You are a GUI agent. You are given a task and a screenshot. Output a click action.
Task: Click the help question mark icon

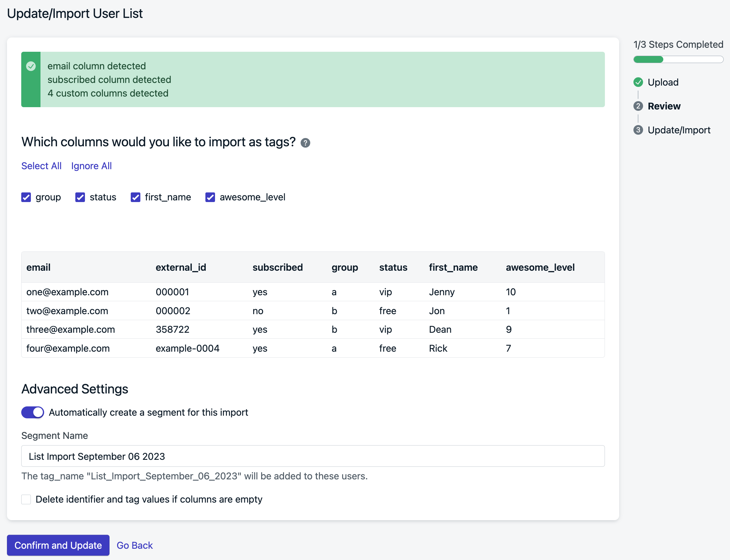pos(305,143)
